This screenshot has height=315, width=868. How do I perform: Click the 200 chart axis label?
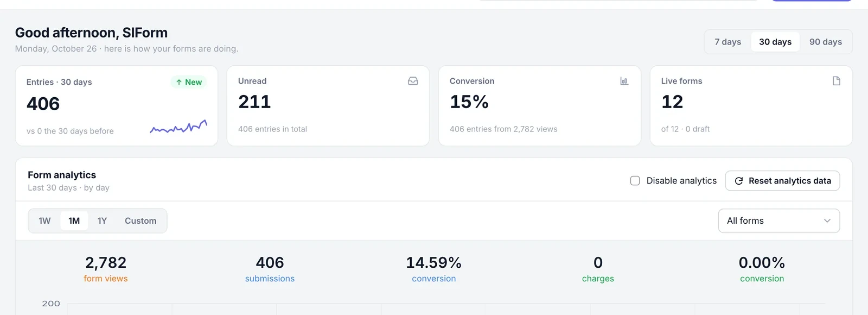click(51, 304)
